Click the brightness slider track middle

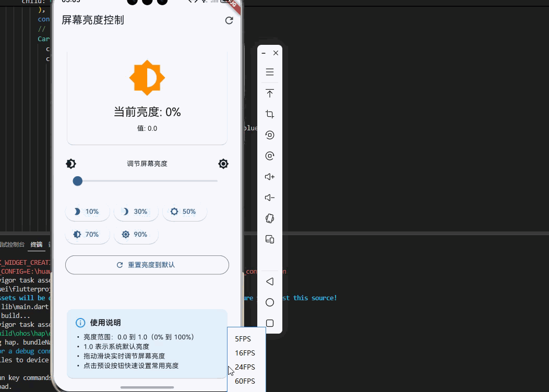point(147,181)
